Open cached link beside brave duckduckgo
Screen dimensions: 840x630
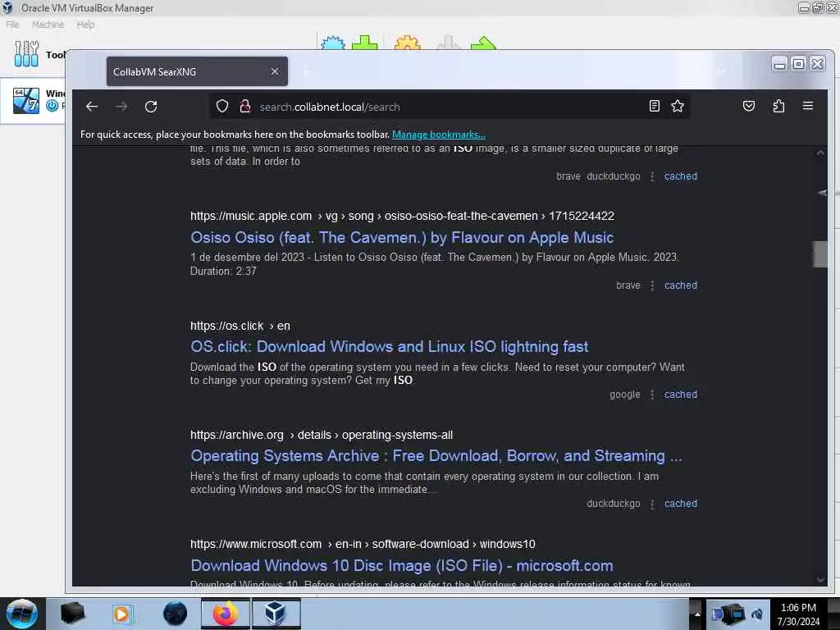point(680,176)
